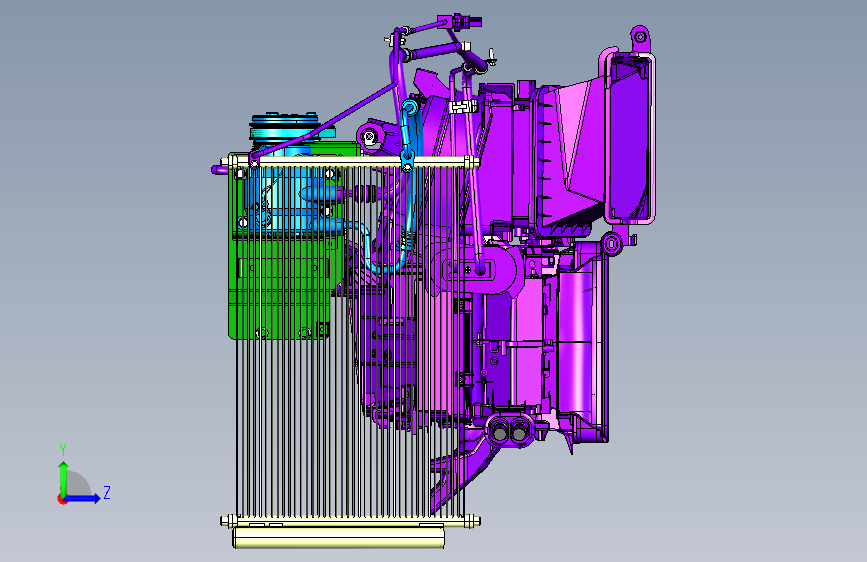Select the condenser's upper yellow header tube
Screen dimensions: 867x562
(351, 162)
